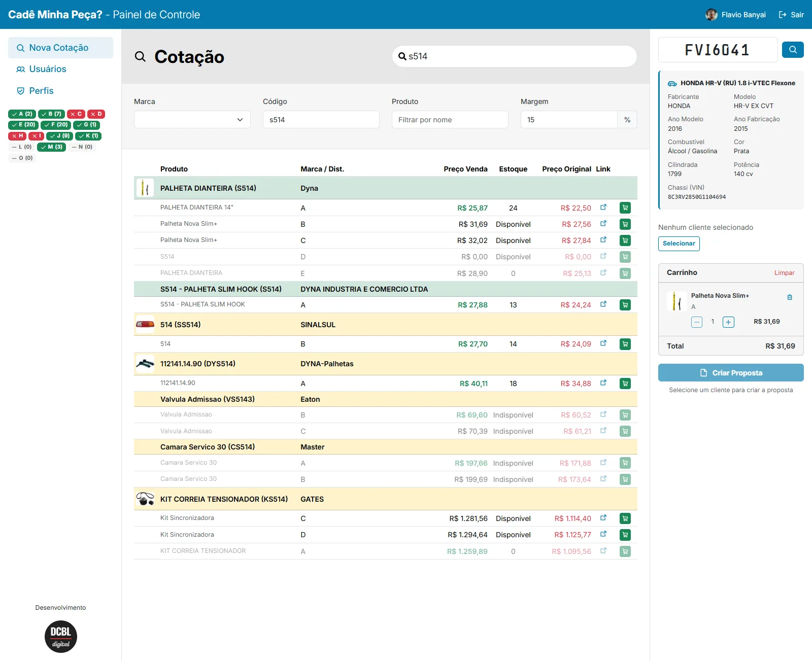Toggle distributor E (20) filter

23,125
